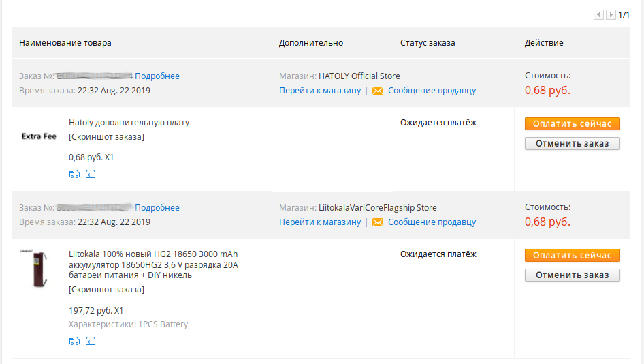This screenshot has height=364, width=644.
Task: Go to next page with right arrow
Action: 611,15
